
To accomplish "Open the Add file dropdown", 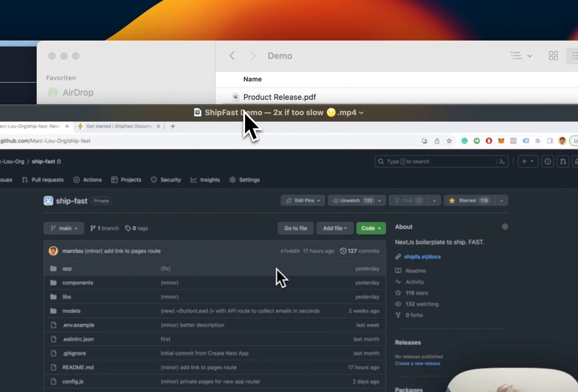I will (x=335, y=228).
